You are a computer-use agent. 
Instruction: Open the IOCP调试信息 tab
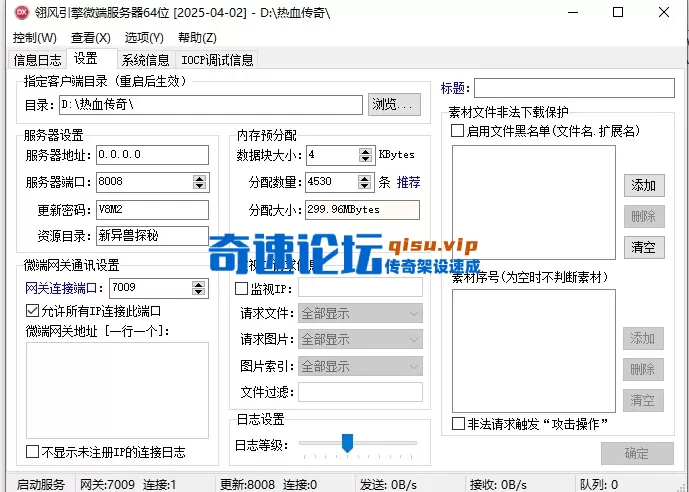coord(217,60)
